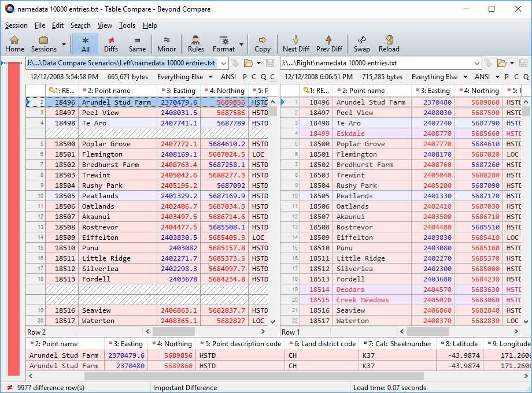Image resolution: width=532 pixels, height=393 pixels.
Task: Toggle the Same display filter
Action: point(137,44)
